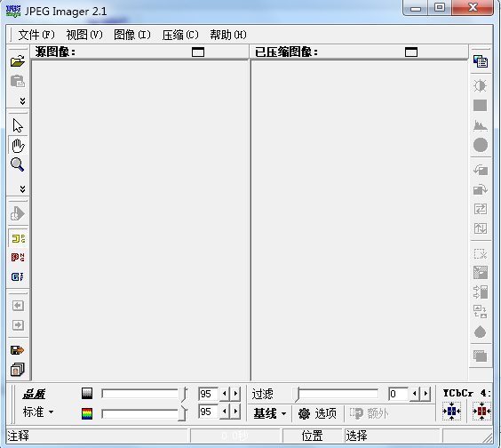Open the 基线 dropdown

270,413
